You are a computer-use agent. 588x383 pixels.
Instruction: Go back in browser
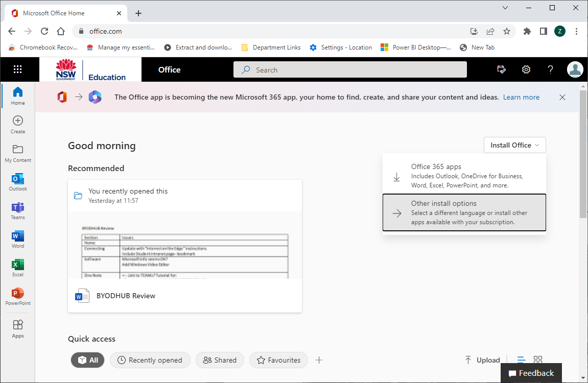pyautogui.click(x=12, y=31)
